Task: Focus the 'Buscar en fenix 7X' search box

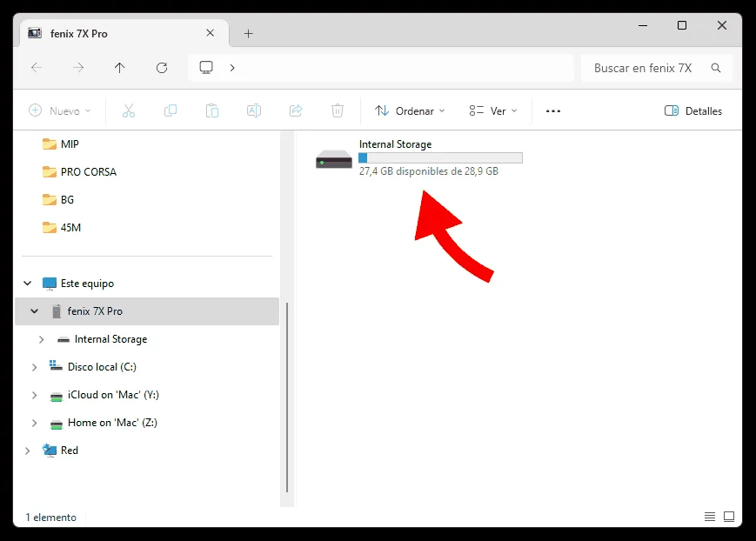Action: pyautogui.click(x=656, y=68)
